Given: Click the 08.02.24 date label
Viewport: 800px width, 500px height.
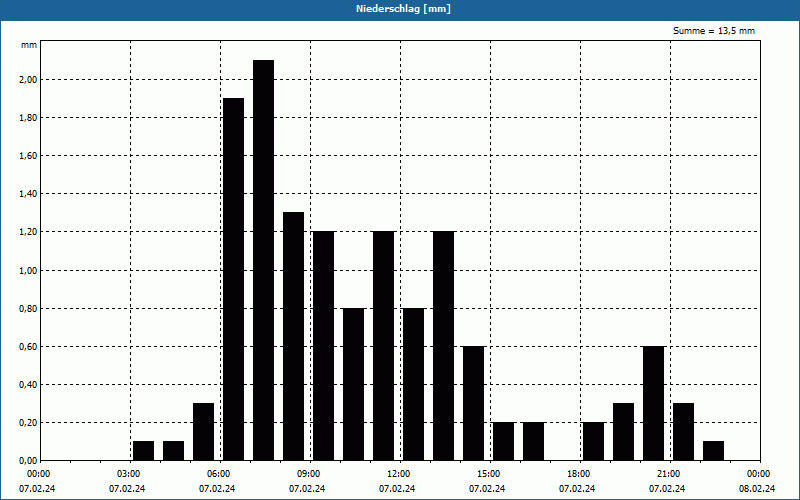Looking at the screenshot, I should (757, 489).
